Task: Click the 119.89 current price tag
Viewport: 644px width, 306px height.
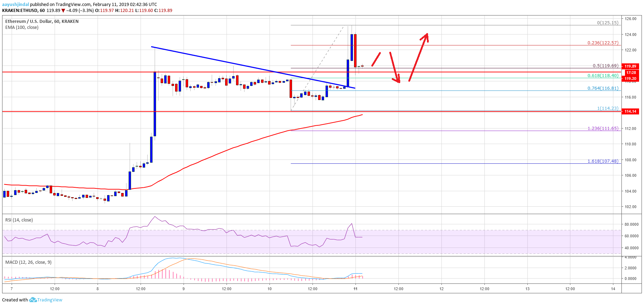Action: tap(631, 66)
